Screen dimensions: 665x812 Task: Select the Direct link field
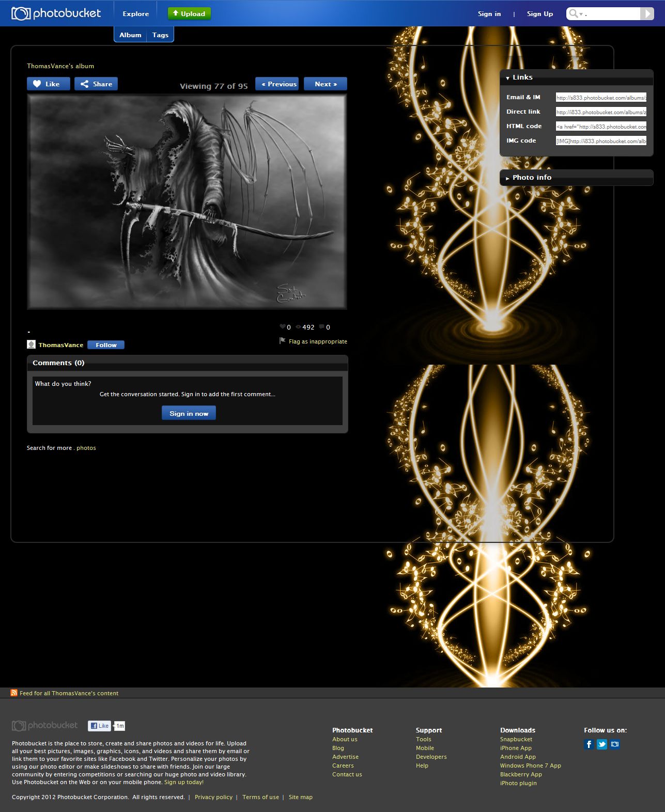click(601, 112)
